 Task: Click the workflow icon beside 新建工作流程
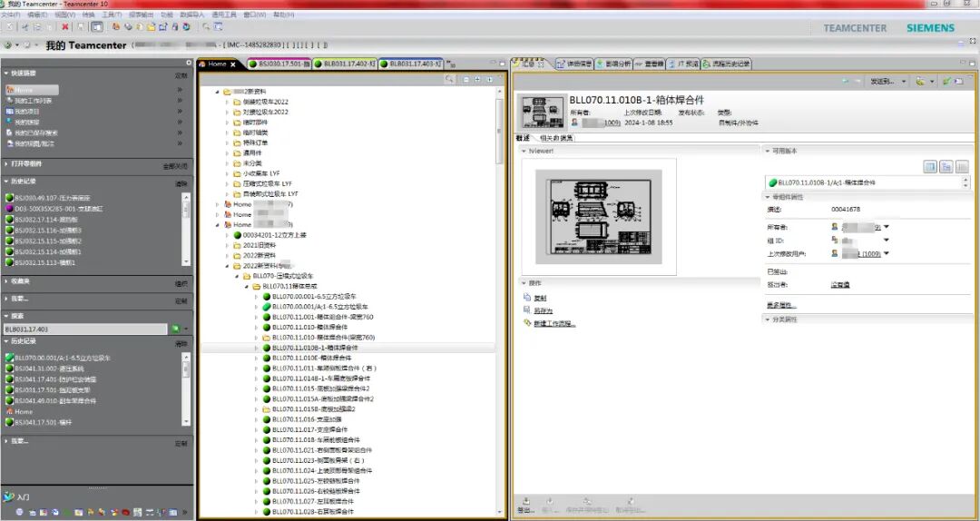pos(527,323)
